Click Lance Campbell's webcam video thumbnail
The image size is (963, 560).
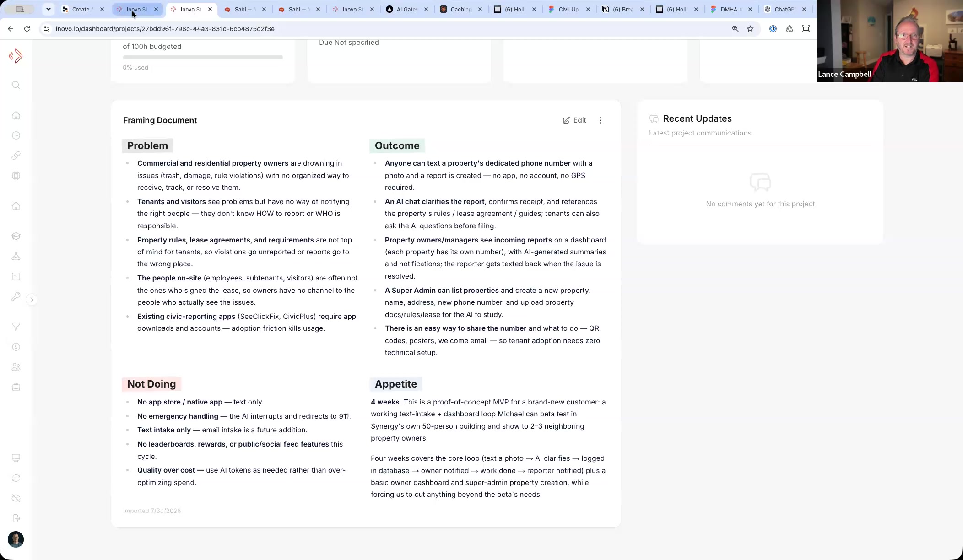click(889, 41)
